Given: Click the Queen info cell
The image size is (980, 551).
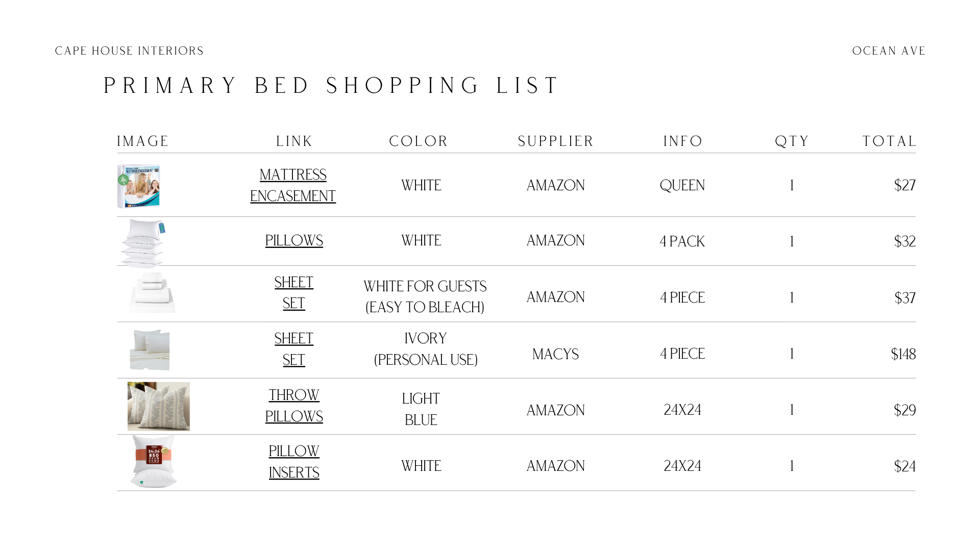Looking at the screenshot, I should click(x=682, y=186).
